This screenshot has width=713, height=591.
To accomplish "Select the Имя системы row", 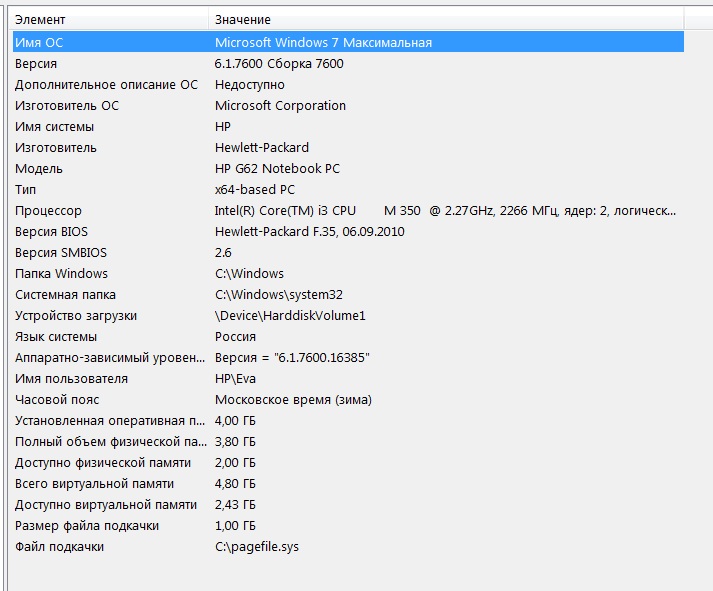I will (x=348, y=126).
